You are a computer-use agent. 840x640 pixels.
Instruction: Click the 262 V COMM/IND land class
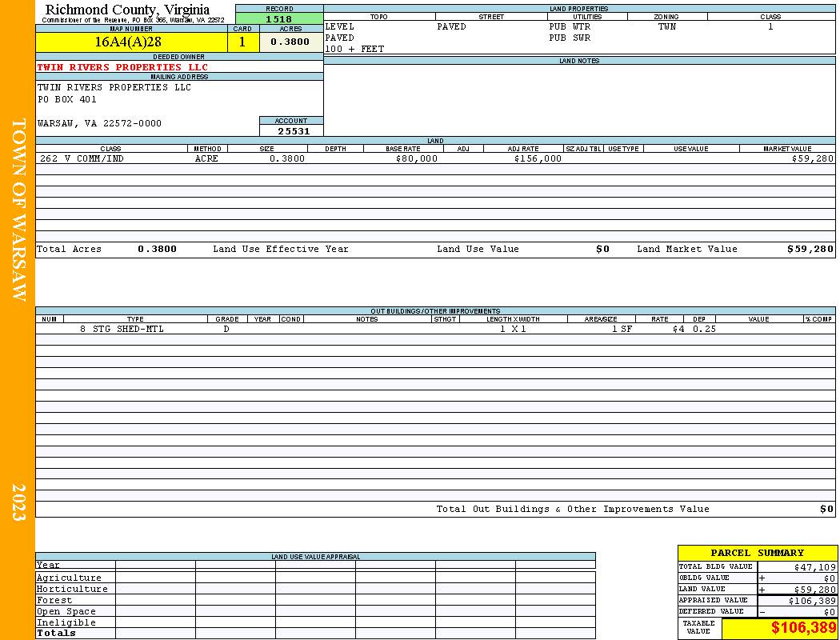pos(80,158)
